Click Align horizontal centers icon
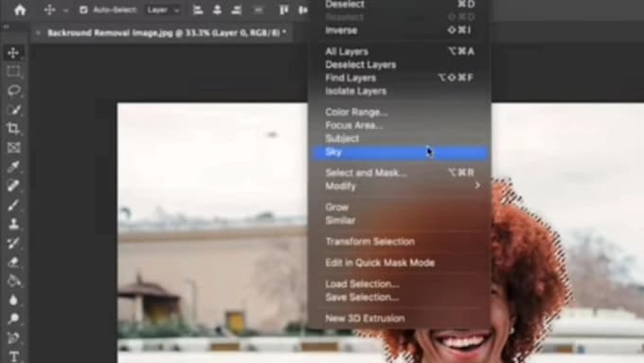Screen dimensions: 644x363 click(217, 9)
